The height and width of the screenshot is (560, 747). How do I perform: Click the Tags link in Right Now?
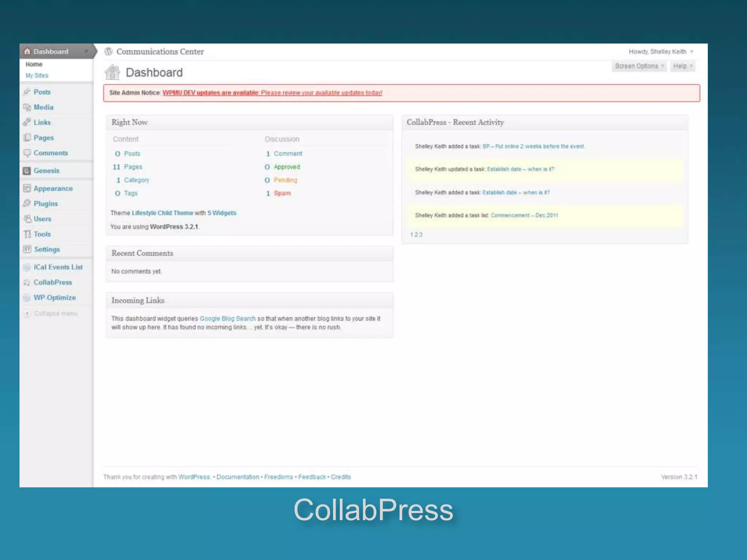(x=131, y=193)
